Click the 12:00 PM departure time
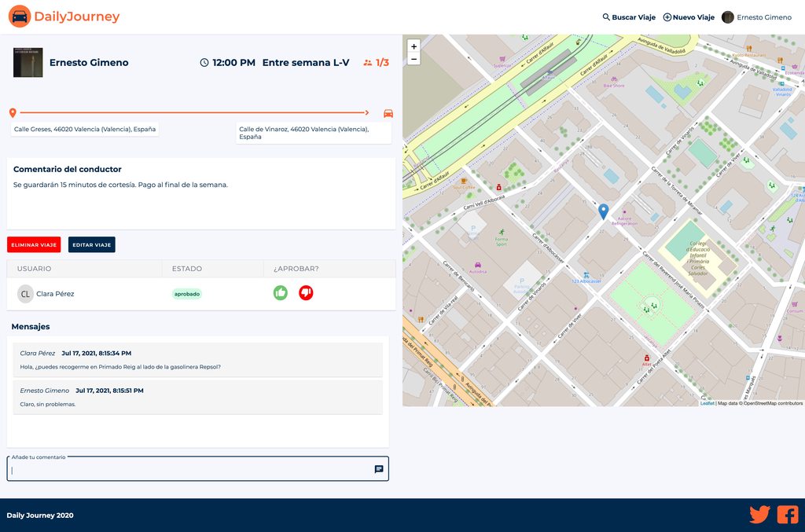Screen dimensions: 805x532 point(233,63)
